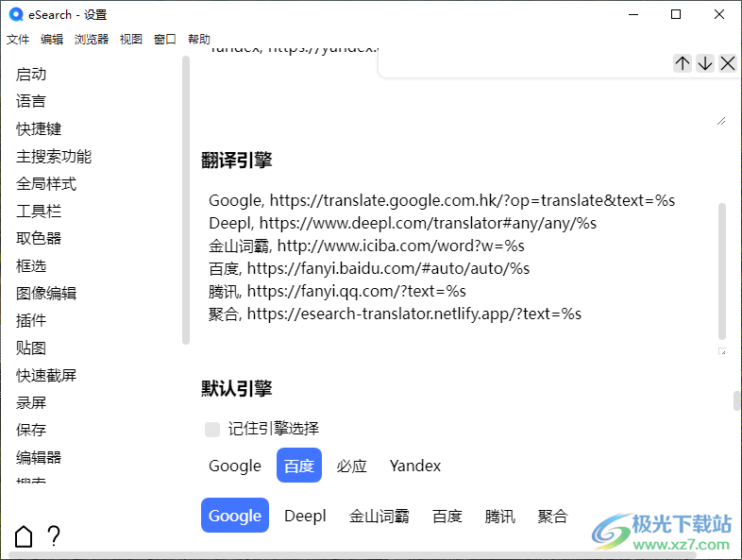
Task: Open the 视图 menu
Action: (x=131, y=40)
